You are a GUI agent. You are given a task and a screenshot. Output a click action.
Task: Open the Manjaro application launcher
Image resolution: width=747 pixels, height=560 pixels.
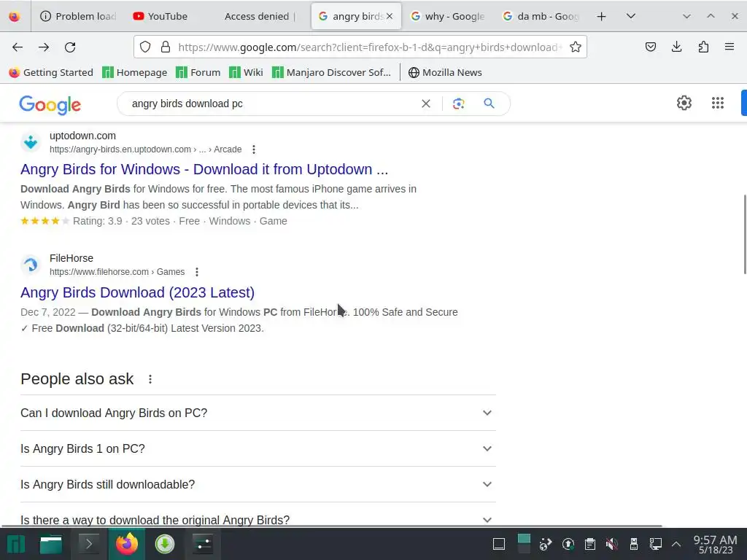point(16,544)
